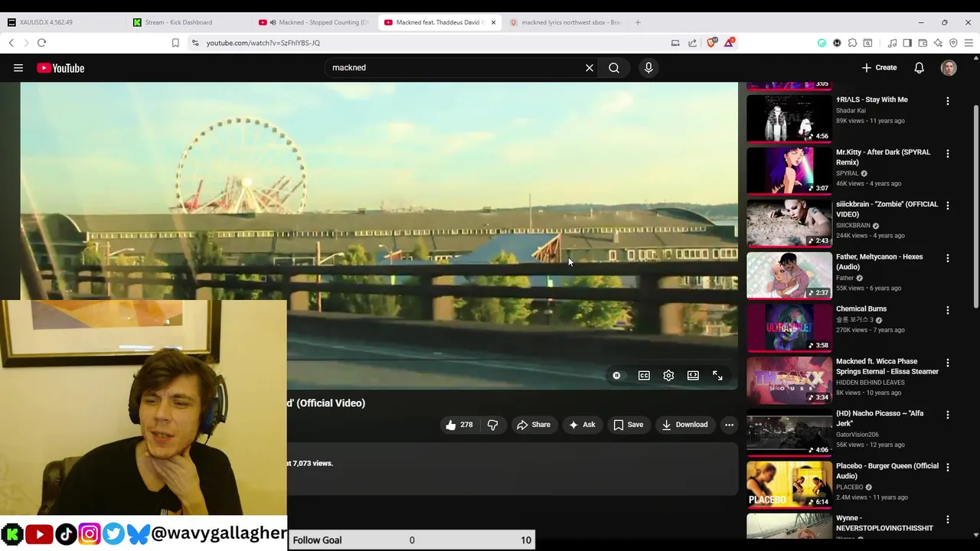
Task: Open the music note playlist icon
Action: [892, 43]
